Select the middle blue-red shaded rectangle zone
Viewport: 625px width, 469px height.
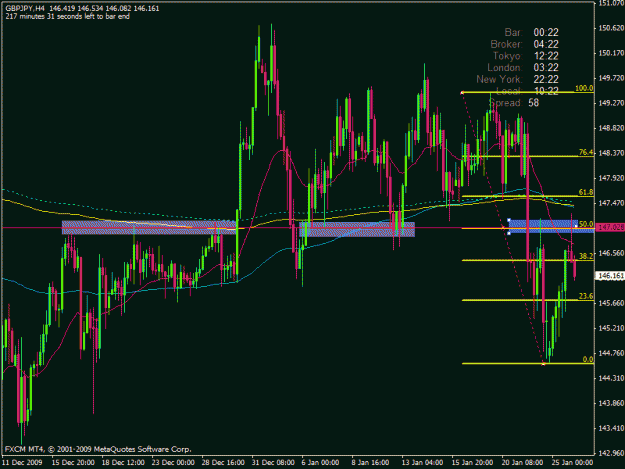pyautogui.click(x=357, y=230)
